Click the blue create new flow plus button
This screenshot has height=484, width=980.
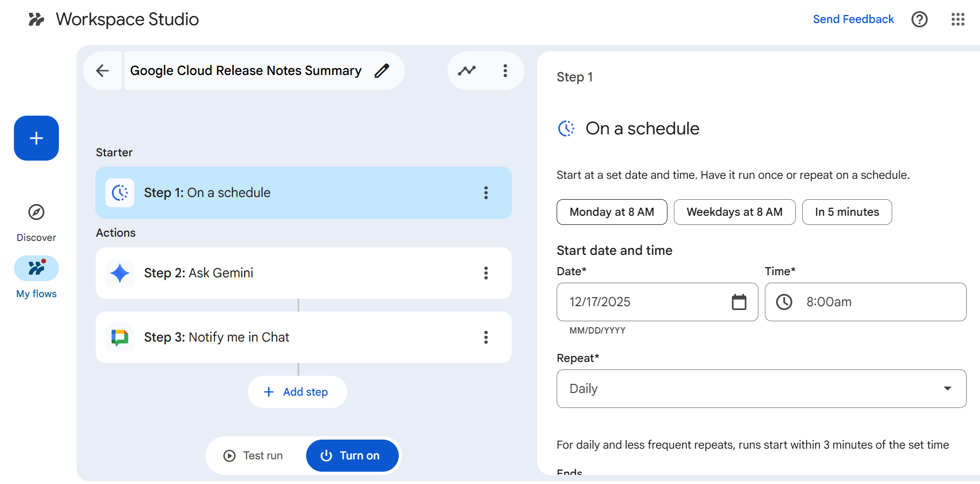point(36,138)
